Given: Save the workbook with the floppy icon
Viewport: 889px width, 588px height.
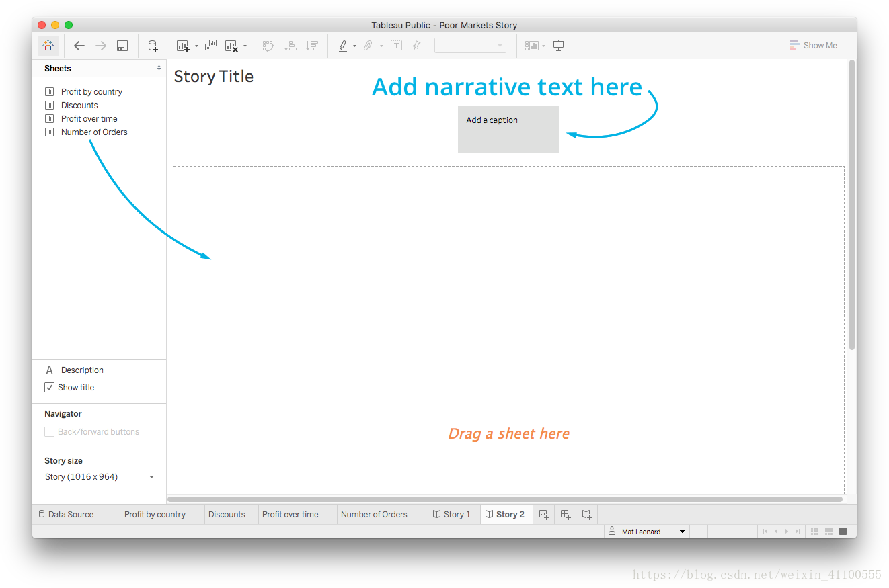Looking at the screenshot, I should [x=122, y=46].
